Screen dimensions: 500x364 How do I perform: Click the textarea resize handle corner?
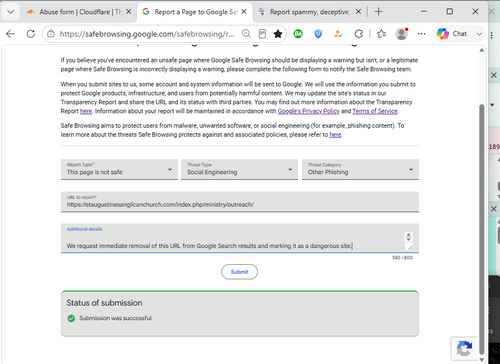410,247
